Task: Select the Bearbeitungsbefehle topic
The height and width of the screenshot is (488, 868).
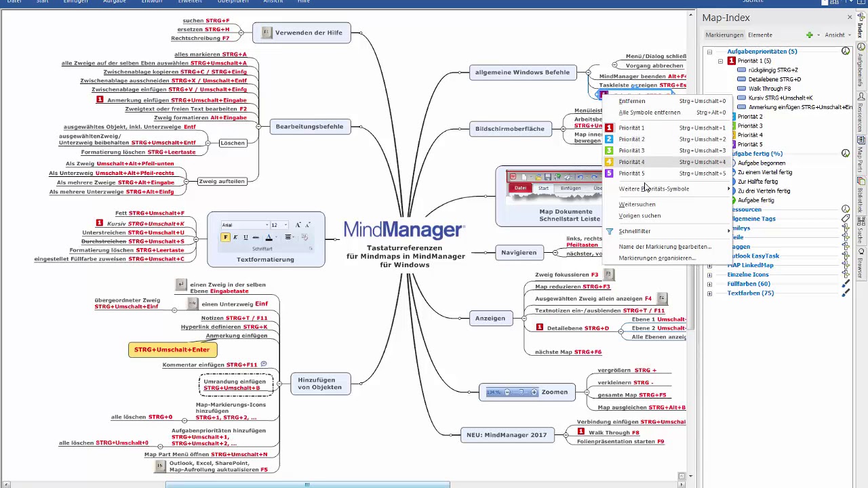Action: (309, 126)
